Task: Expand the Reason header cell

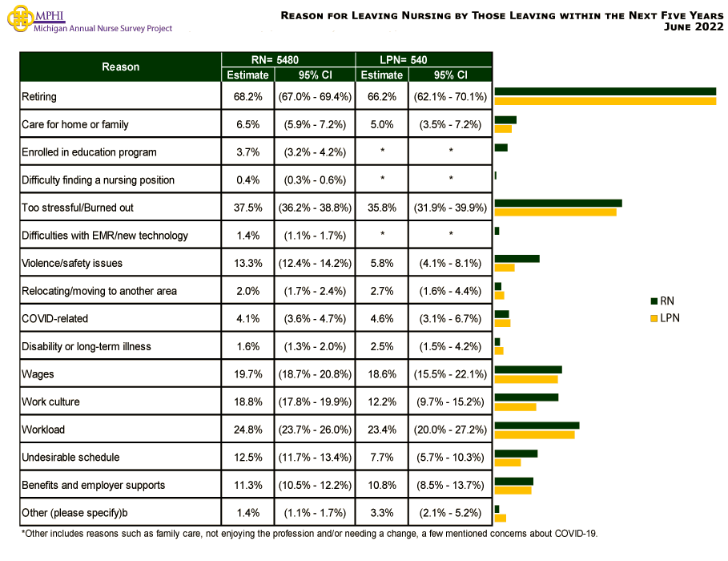Action: tap(120, 67)
